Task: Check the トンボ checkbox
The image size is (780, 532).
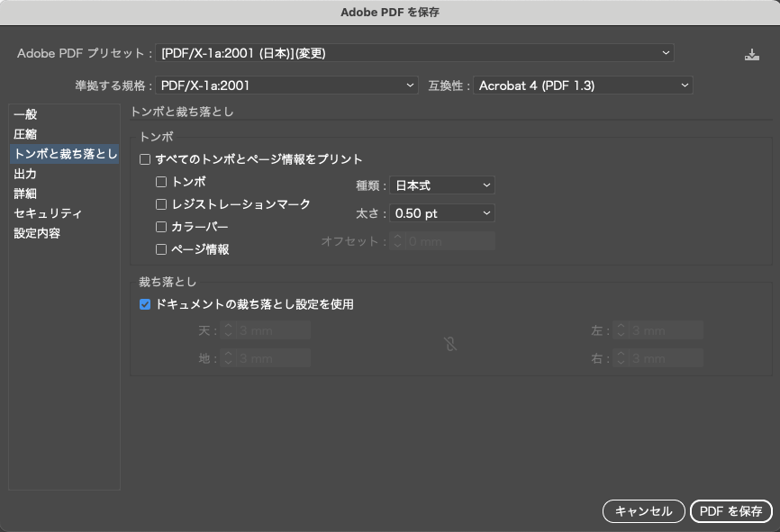Action: pos(162,182)
